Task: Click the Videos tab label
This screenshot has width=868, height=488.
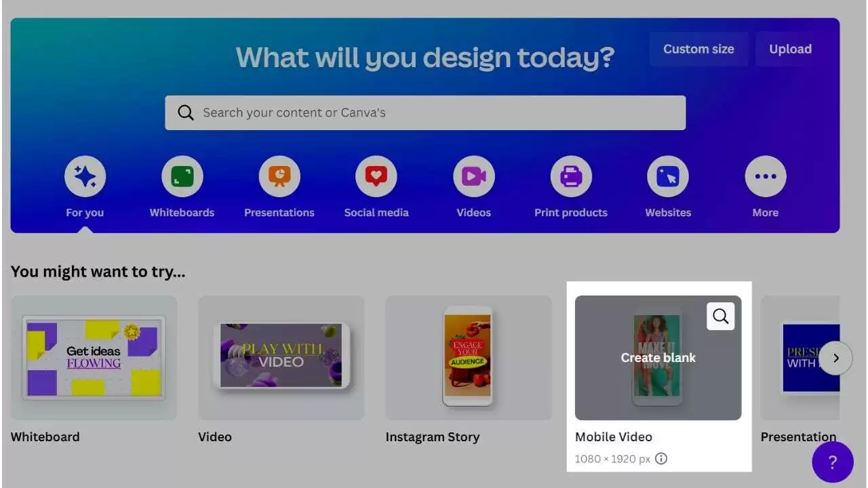Action: pos(473,213)
